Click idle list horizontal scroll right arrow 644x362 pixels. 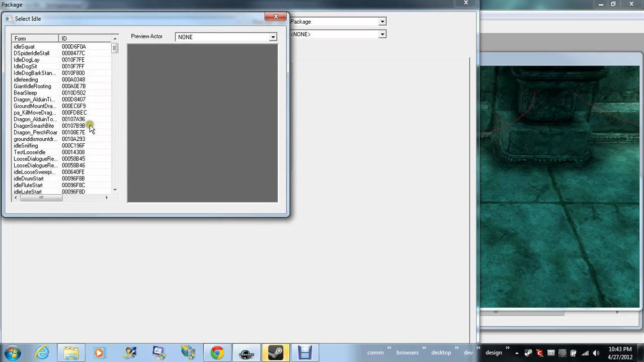[107, 198]
